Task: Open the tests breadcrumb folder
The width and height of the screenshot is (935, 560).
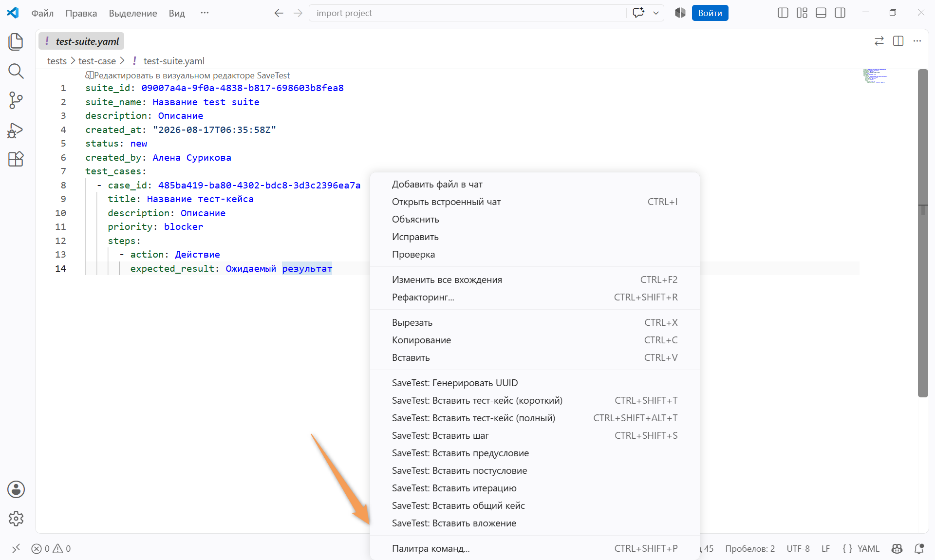Action: (57, 61)
